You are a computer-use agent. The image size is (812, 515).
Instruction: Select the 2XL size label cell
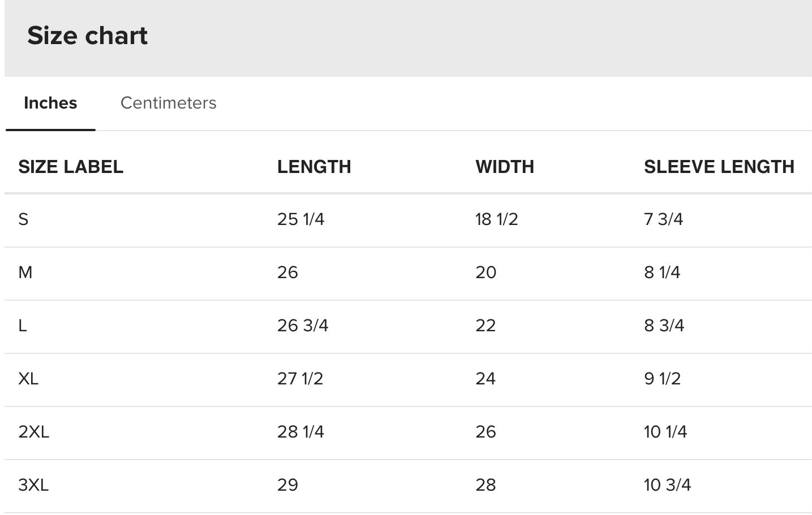point(34,432)
